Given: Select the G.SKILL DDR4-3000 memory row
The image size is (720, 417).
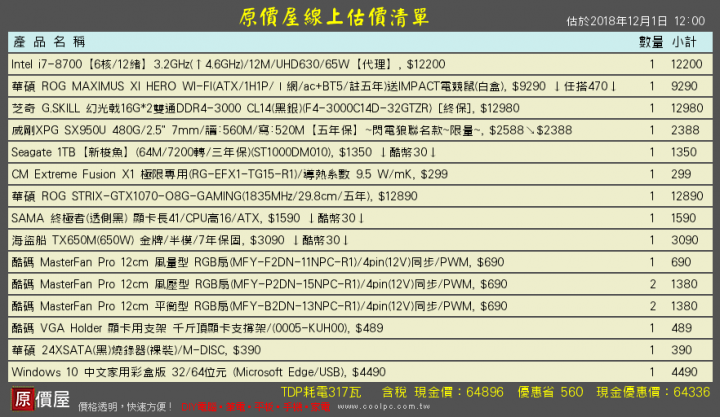Looking at the screenshot, I should (x=360, y=108).
